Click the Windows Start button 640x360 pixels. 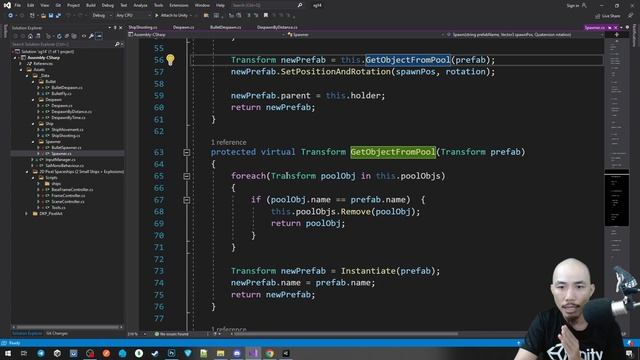[x=8, y=353]
